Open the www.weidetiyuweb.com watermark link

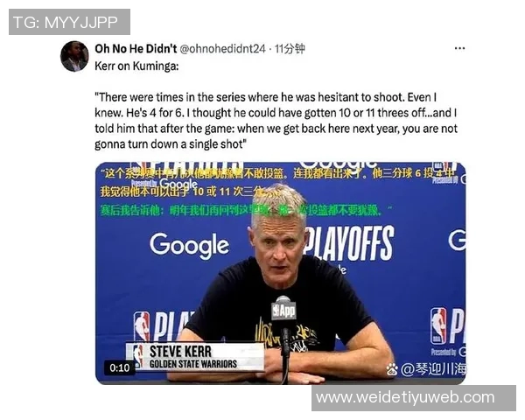coord(405,398)
